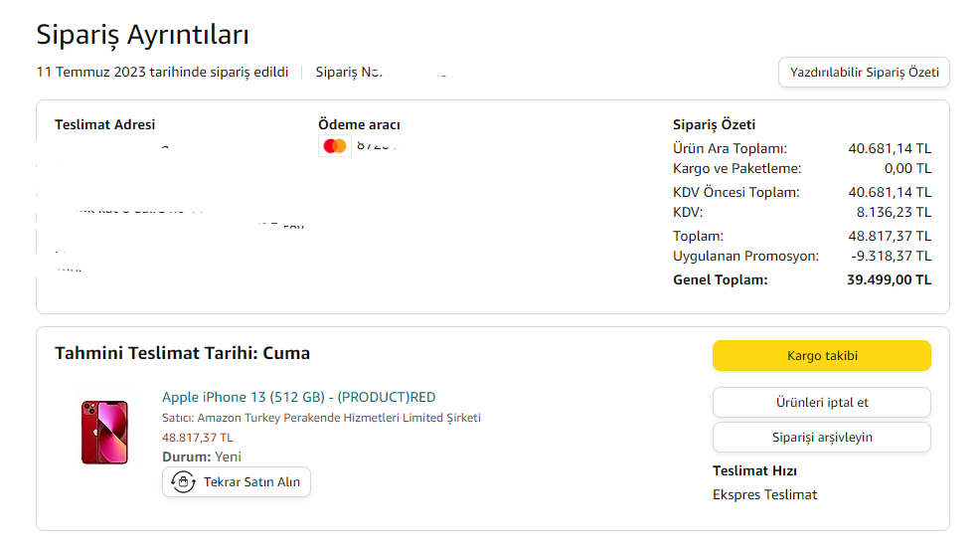
Task: Click the 11 Temmuz 2023 order date text
Action: click(x=162, y=72)
